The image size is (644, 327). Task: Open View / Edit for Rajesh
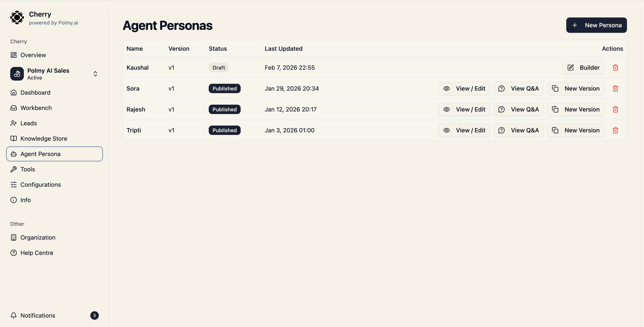(464, 109)
